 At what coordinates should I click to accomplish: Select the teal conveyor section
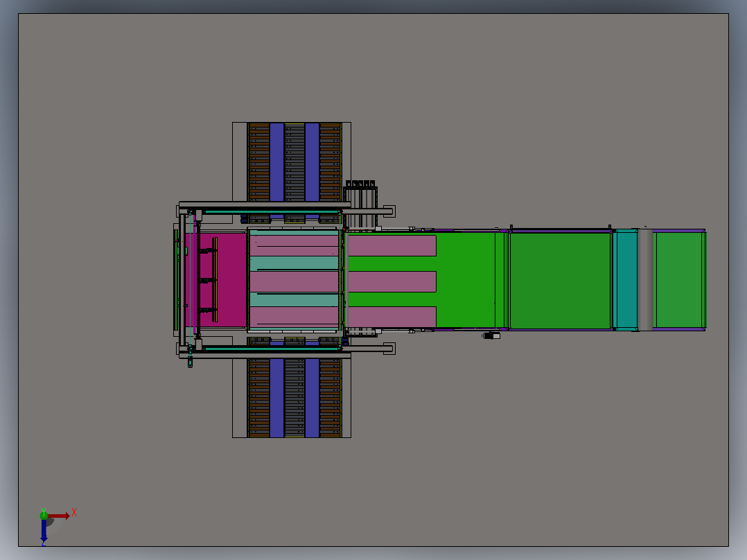tap(627, 280)
